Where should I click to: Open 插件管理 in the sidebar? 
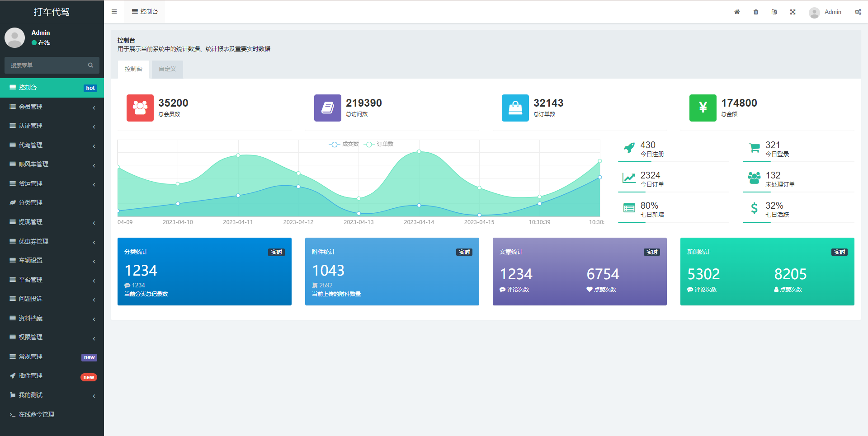click(52, 376)
